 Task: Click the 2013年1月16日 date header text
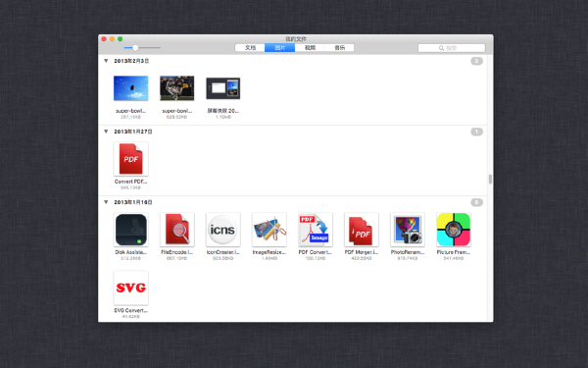133,202
